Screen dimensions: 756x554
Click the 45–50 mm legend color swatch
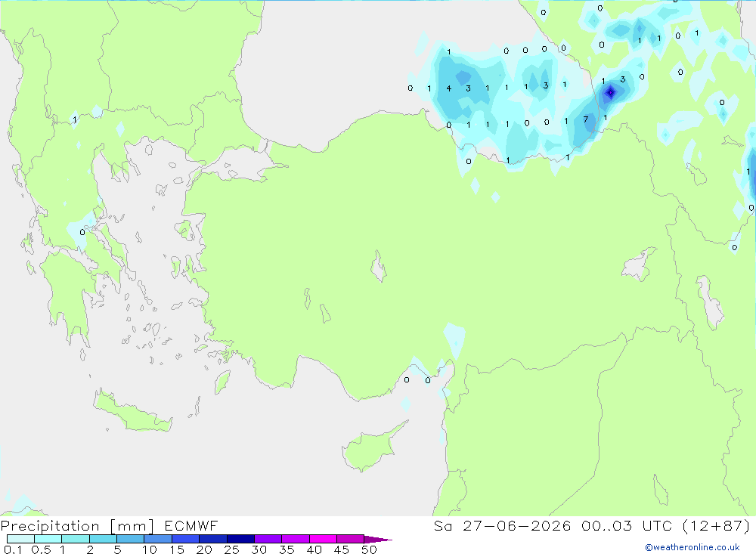coord(351,539)
